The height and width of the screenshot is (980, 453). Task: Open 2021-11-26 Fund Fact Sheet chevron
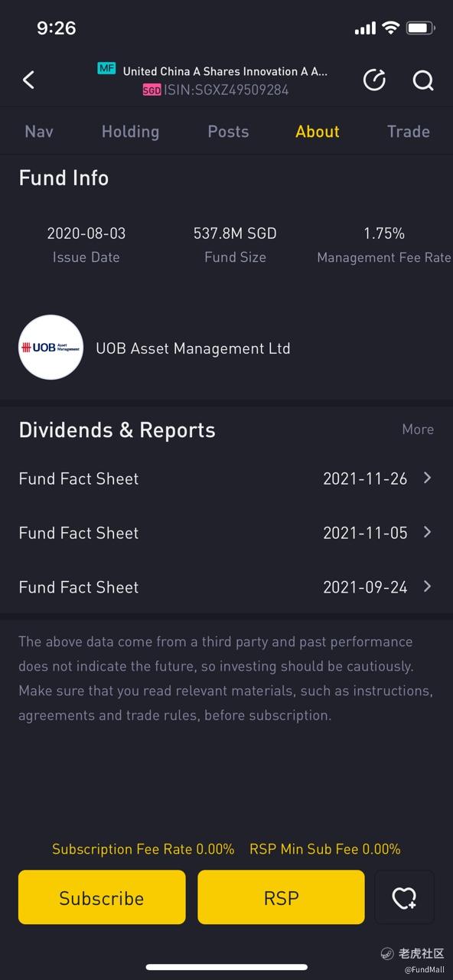(427, 478)
